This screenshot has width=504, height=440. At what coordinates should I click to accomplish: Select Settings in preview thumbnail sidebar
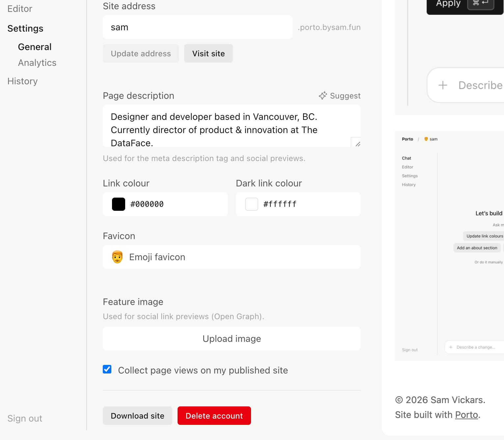(x=410, y=176)
